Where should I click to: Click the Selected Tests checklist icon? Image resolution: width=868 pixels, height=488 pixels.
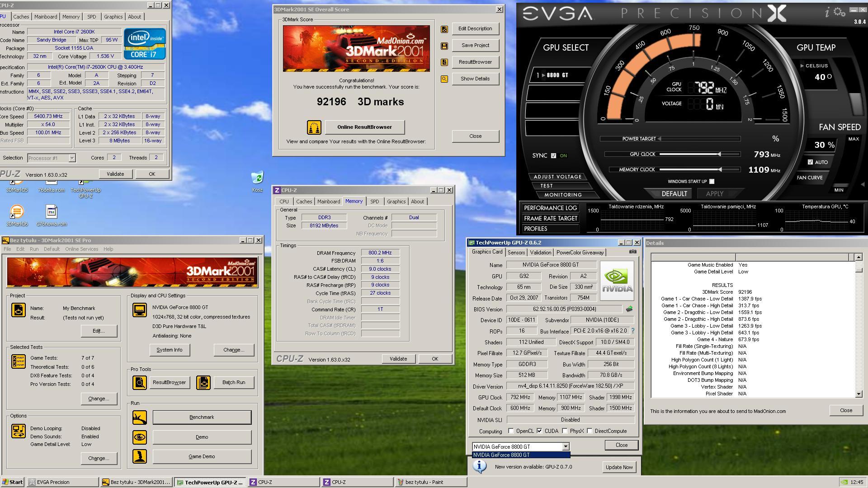coord(19,361)
